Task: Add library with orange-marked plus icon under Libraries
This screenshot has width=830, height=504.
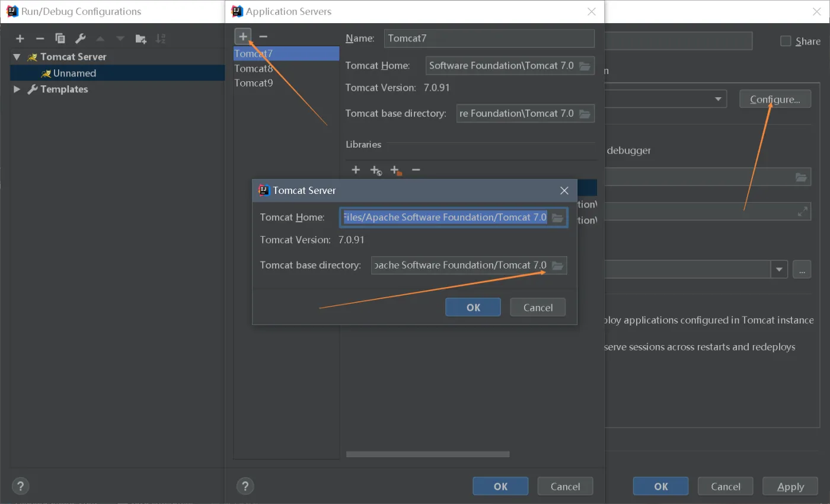Action: (x=396, y=170)
